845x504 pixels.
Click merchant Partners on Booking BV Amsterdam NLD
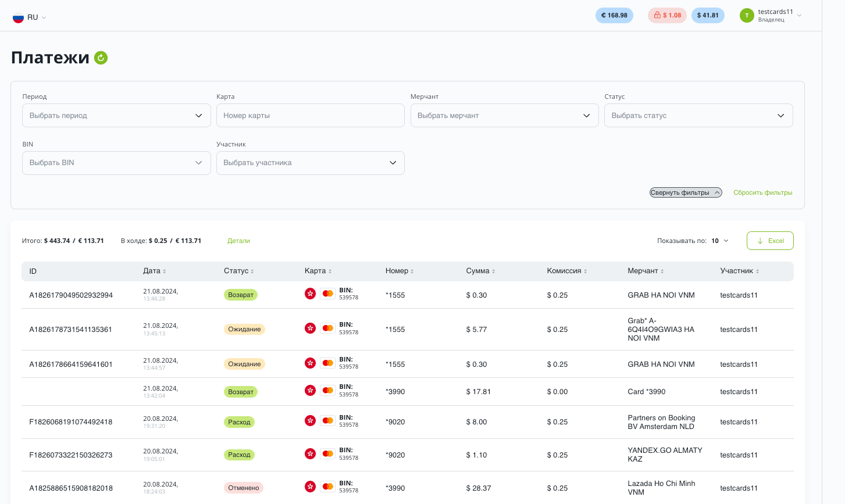tap(662, 422)
